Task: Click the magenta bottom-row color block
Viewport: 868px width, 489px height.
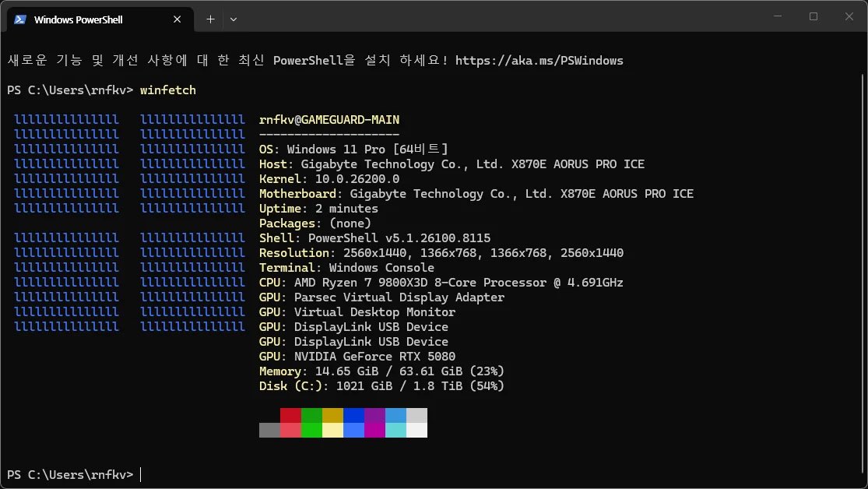Action: pyautogui.click(x=374, y=431)
